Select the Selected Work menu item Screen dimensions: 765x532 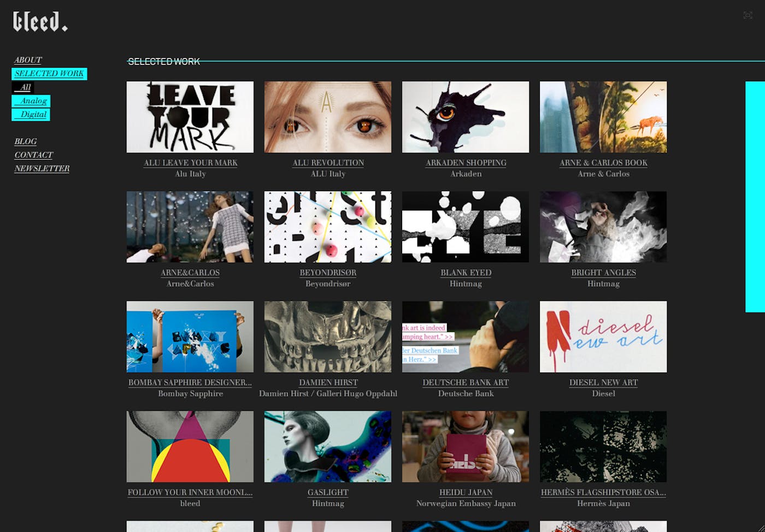(49, 74)
